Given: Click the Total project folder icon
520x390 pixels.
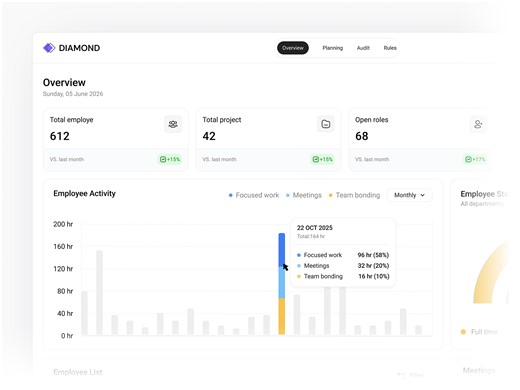Looking at the screenshot, I should (x=326, y=124).
